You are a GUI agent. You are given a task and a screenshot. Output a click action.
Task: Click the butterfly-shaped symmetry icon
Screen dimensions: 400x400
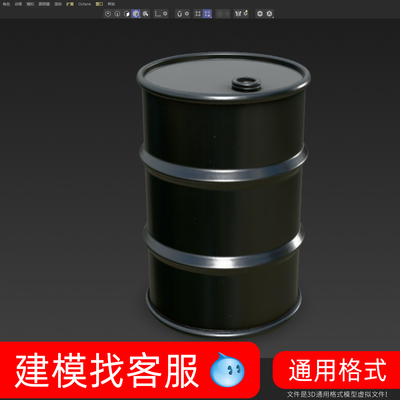238,14
